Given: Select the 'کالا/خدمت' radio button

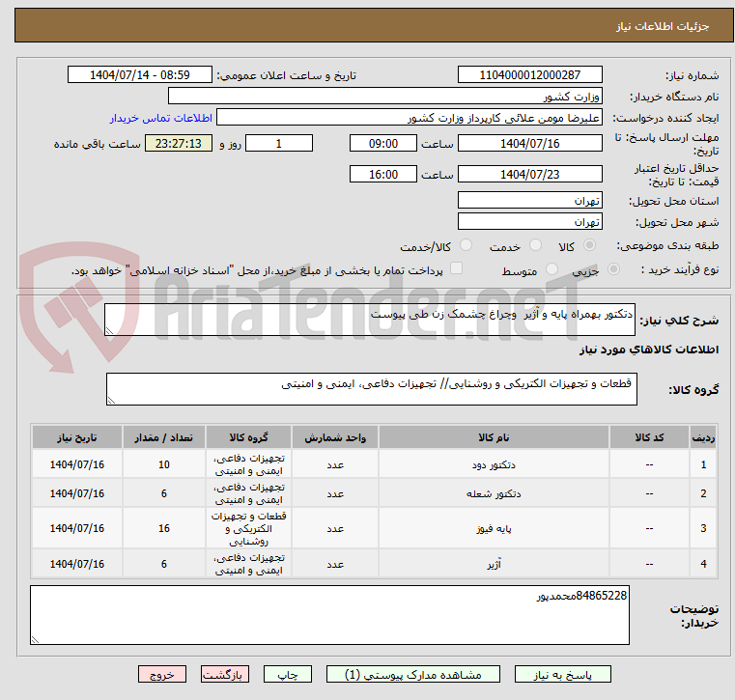Looking at the screenshot, I should 466,245.
